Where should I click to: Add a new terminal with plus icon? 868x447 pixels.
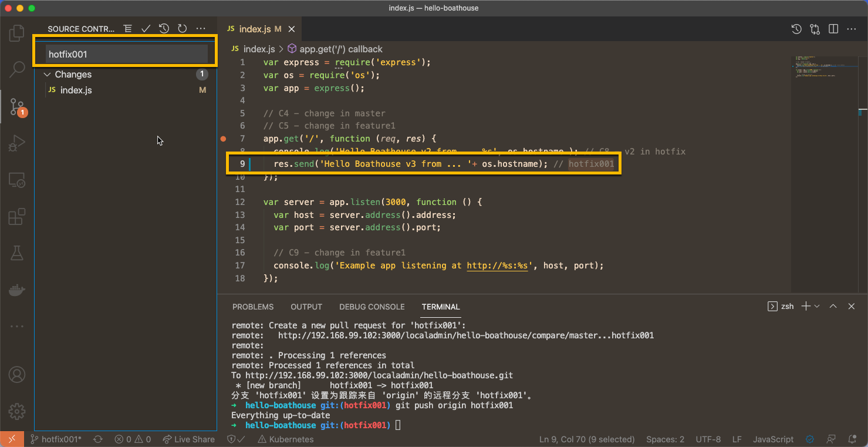(806, 306)
